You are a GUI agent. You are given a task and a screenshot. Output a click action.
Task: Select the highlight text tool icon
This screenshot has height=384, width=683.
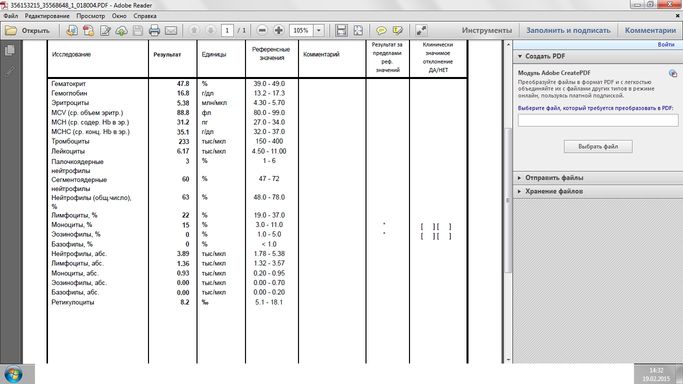(398, 30)
